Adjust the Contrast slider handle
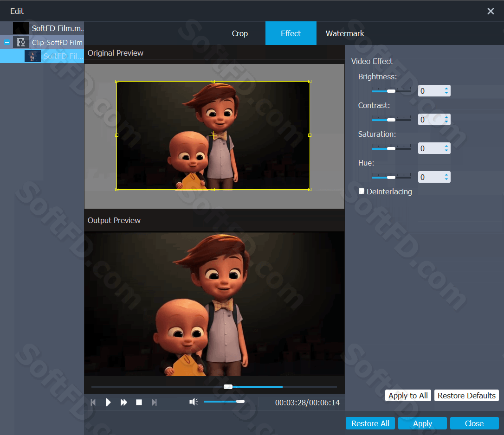Screen dimensions: 504x435 click(391, 120)
